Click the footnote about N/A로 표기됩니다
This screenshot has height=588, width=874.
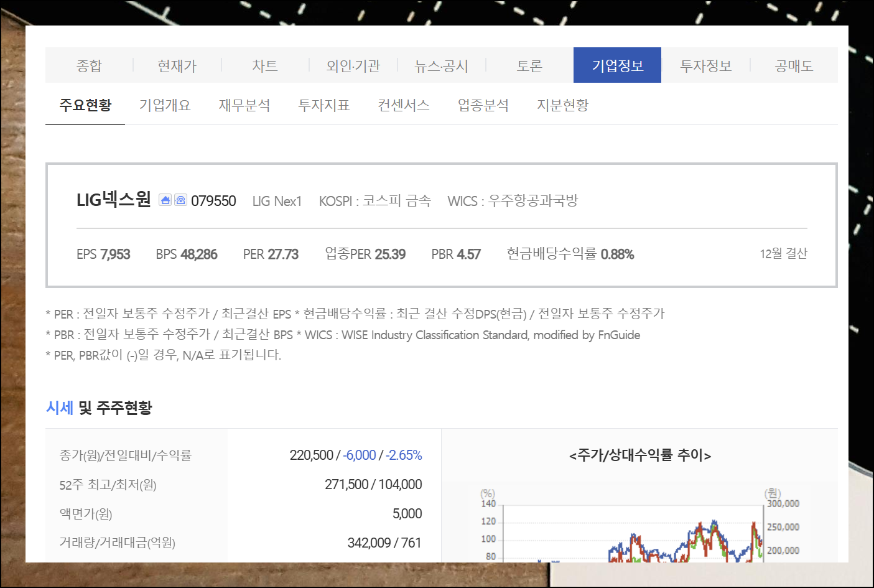click(164, 355)
